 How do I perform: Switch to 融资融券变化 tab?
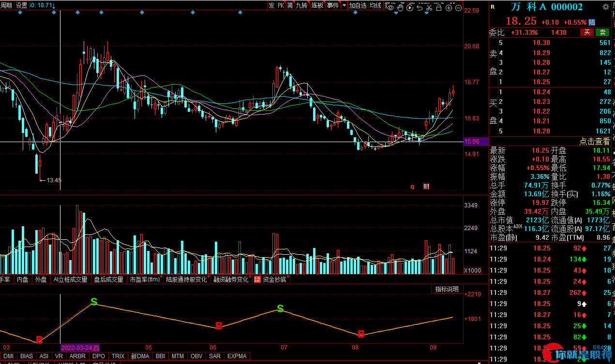(231, 279)
